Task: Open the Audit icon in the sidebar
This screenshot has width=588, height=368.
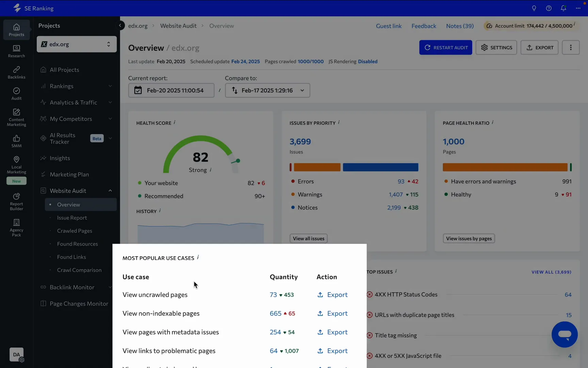Action: pyautogui.click(x=16, y=93)
